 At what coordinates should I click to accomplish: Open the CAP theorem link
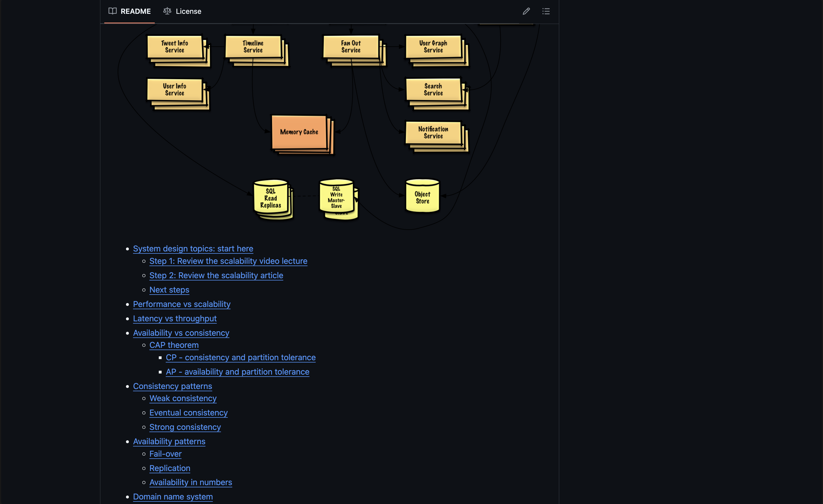174,345
